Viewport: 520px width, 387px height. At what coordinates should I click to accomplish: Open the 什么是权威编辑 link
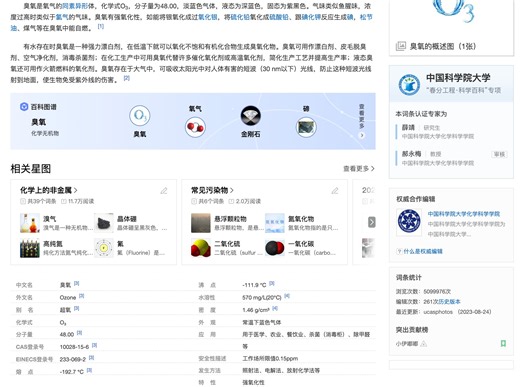[x=423, y=251]
